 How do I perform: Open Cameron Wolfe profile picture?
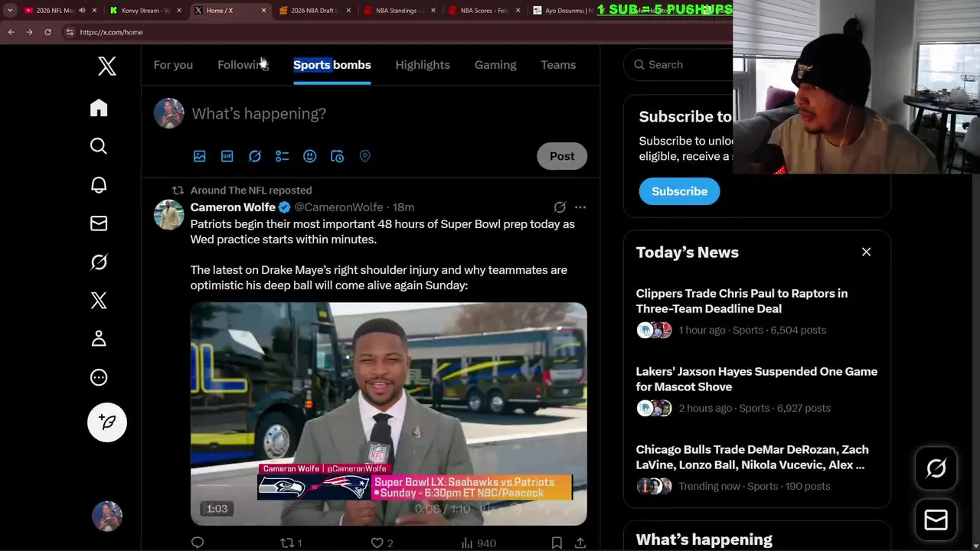point(168,215)
